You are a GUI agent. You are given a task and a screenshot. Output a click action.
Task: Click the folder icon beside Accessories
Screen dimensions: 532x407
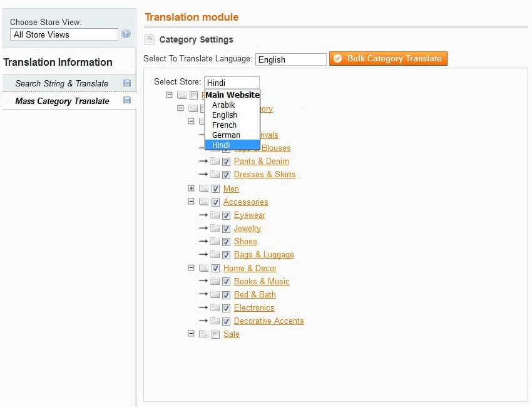tap(203, 202)
